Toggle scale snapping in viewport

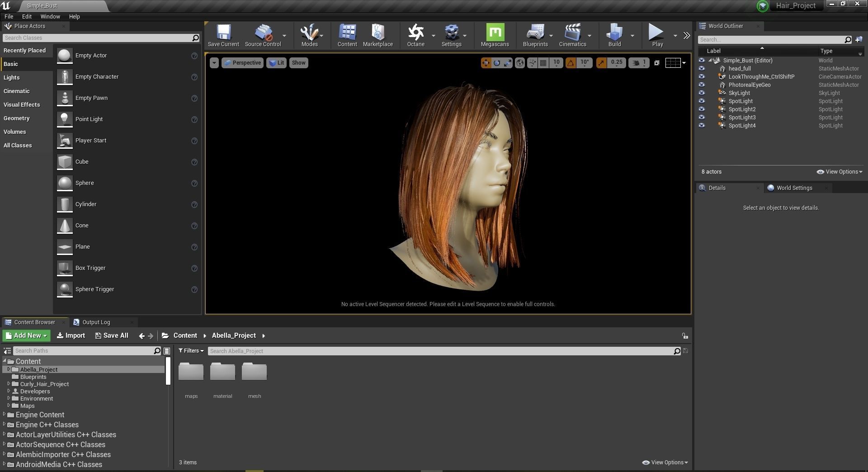pyautogui.click(x=601, y=63)
